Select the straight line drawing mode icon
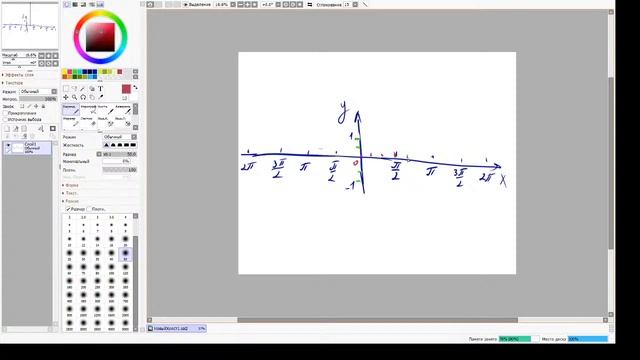640x360 pixels. point(364,4)
